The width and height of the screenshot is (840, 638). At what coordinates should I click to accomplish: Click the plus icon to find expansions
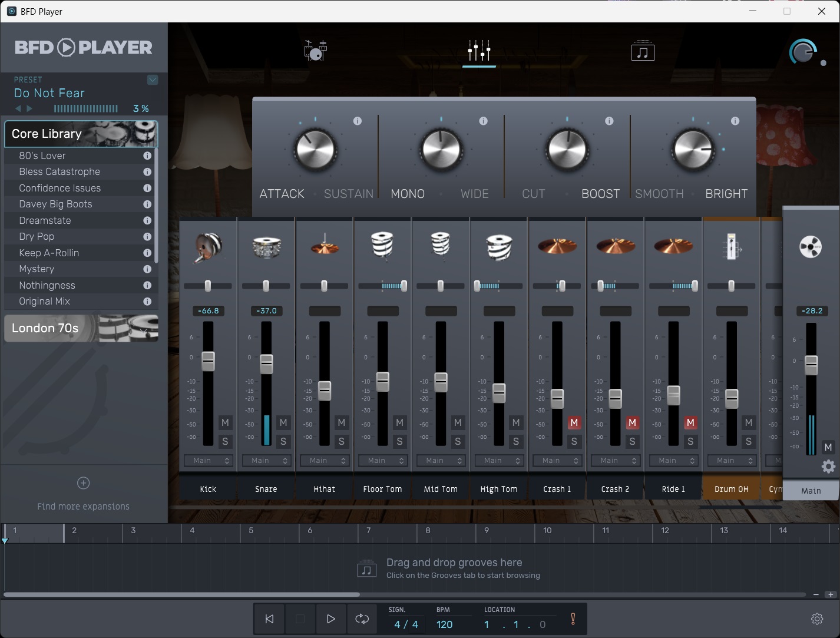pyautogui.click(x=84, y=483)
